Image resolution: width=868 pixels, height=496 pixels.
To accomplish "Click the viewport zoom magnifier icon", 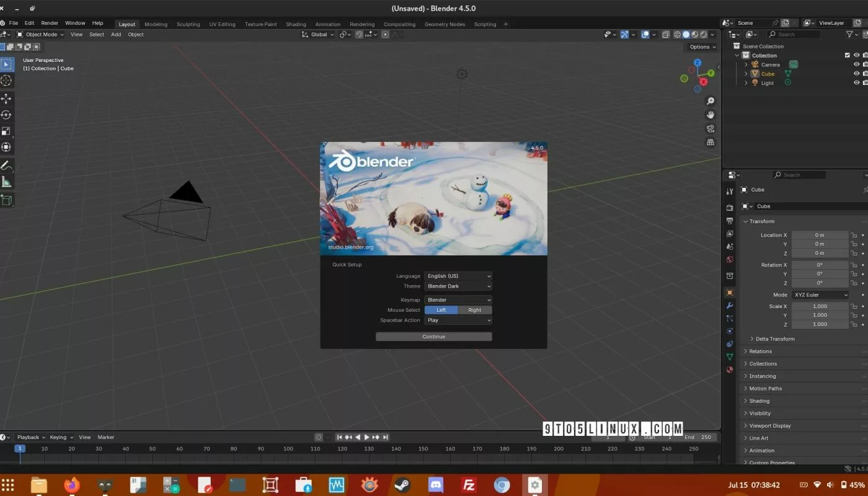I will coord(711,101).
